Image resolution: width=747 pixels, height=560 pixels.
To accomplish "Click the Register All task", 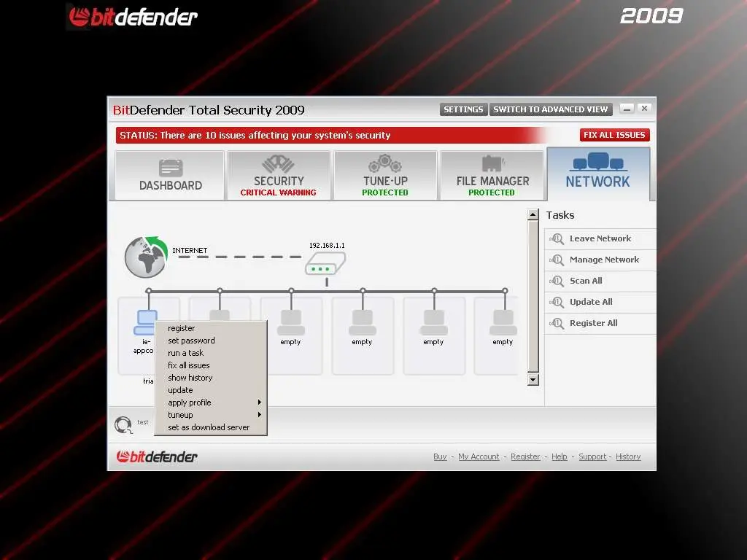I will click(x=600, y=323).
